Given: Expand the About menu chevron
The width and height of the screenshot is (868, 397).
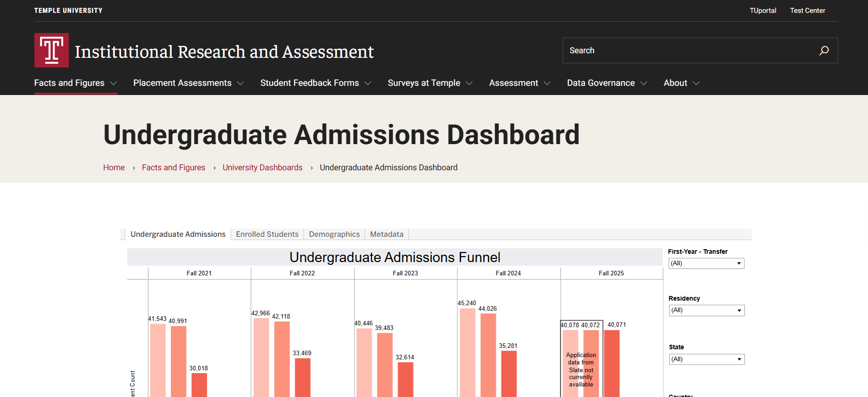Looking at the screenshot, I should tap(696, 83).
